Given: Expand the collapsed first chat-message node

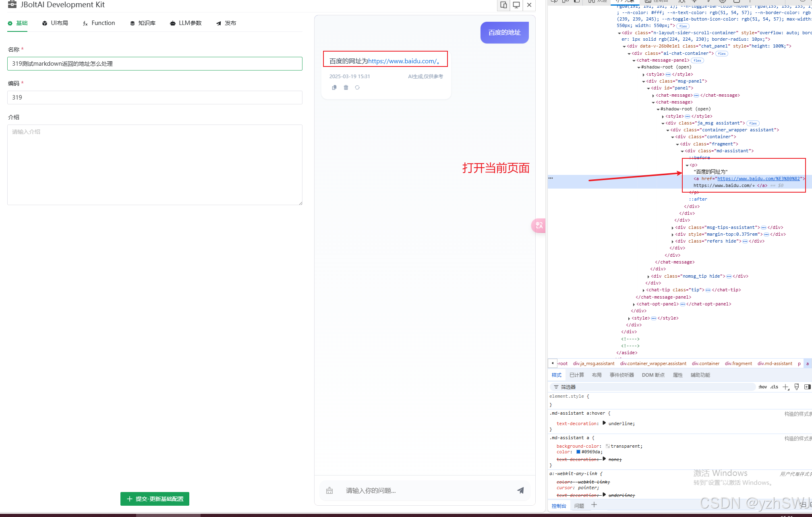Looking at the screenshot, I should tap(653, 96).
